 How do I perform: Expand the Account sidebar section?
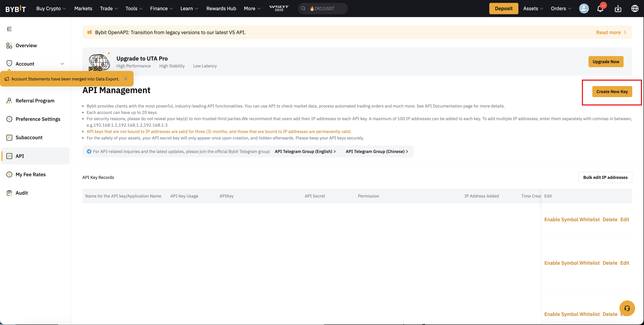pyautogui.click(x=62, y=64)
